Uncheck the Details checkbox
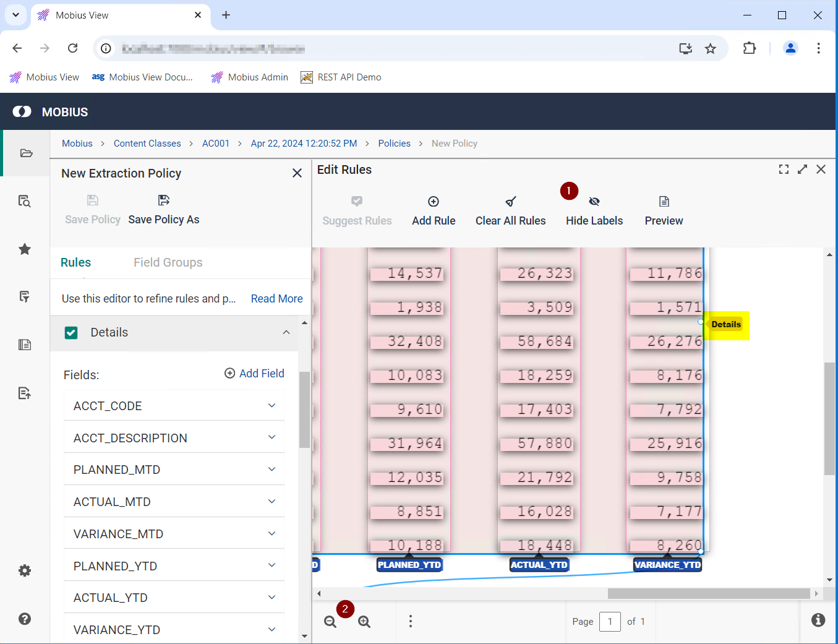 (x=71, y=333)
